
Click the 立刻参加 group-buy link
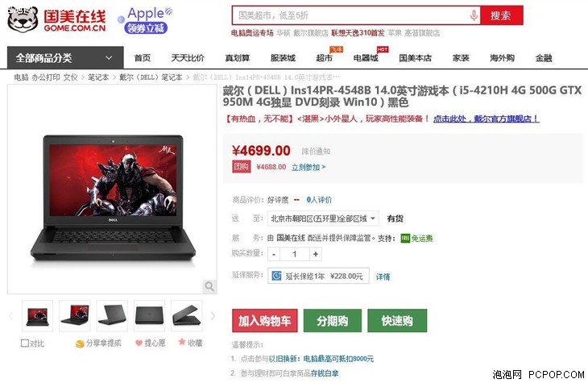tap(308, 167)
